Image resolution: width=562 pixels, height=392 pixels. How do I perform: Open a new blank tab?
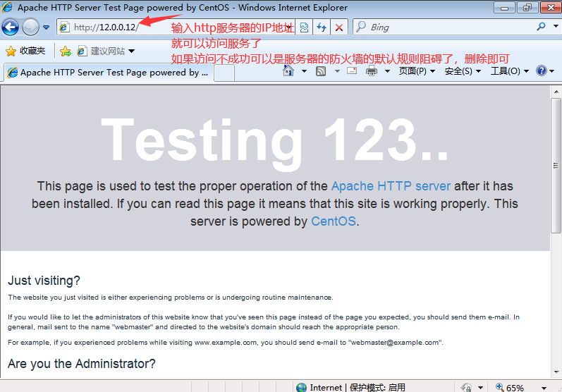(224, 73)
